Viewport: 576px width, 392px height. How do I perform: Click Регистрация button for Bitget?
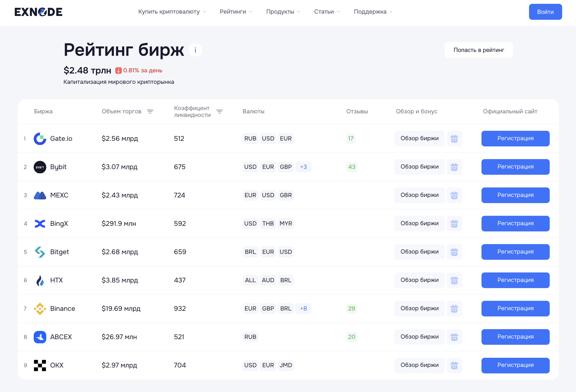[515, 252]
